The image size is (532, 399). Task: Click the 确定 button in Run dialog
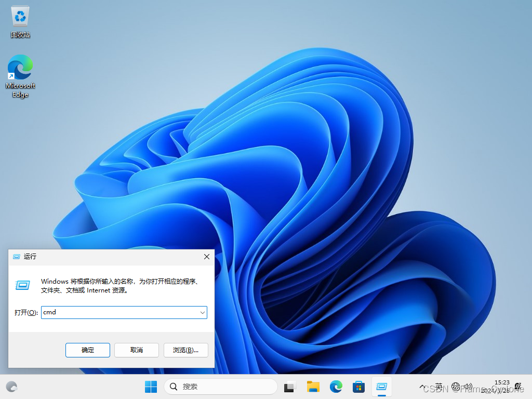(x=87, y=350)
